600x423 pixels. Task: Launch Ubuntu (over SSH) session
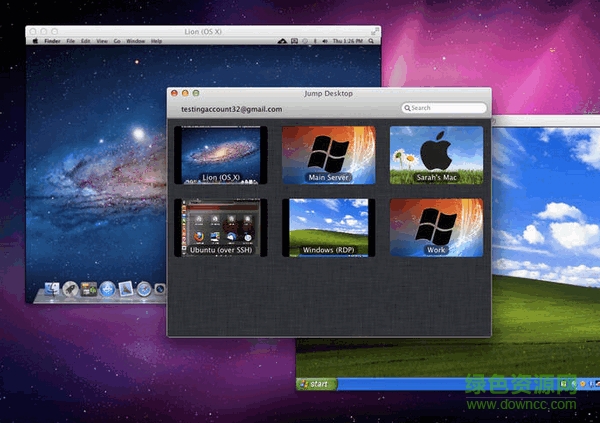(x=222, y=225)
